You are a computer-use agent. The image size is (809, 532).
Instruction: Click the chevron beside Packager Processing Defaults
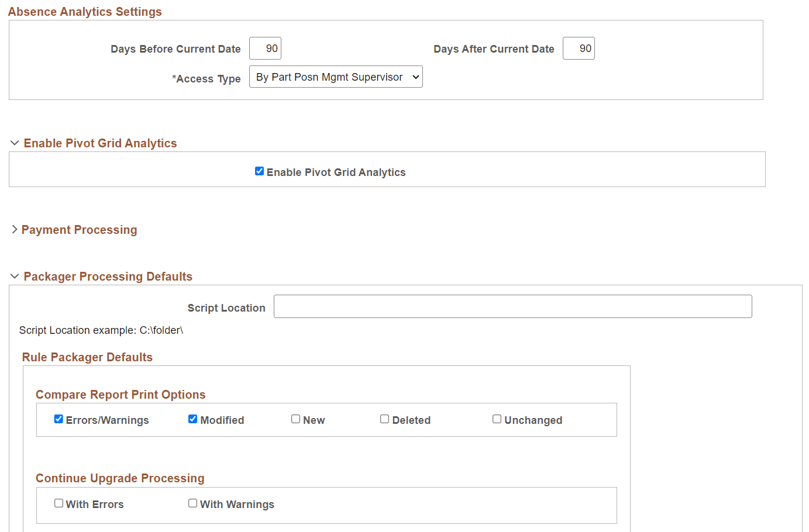(14, 275)
